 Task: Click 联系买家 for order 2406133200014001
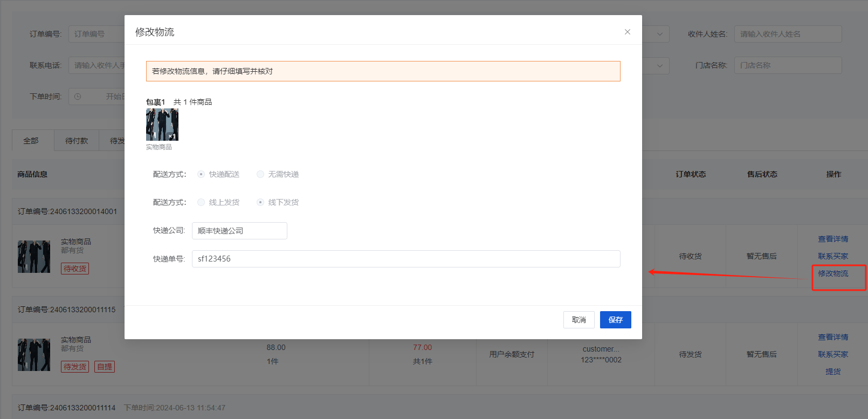pos(833,256)
